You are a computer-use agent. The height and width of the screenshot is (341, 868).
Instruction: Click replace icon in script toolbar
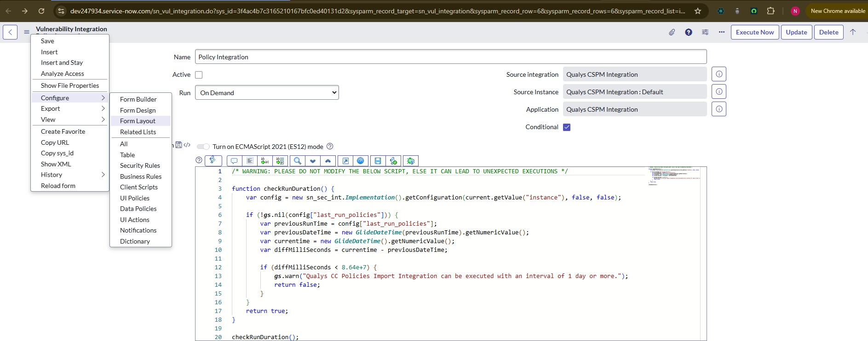pyautogui.click(x=265, y=161)
